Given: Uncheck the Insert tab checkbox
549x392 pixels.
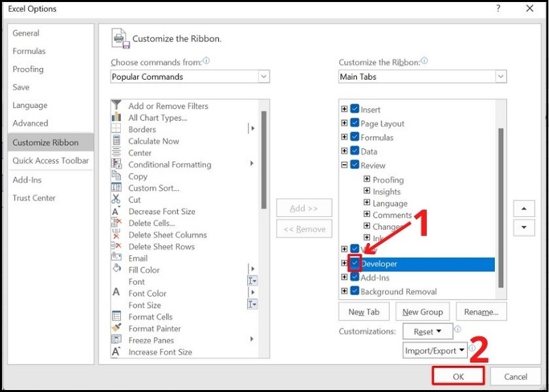Looking at the screenshot, I should click(355, 109).
